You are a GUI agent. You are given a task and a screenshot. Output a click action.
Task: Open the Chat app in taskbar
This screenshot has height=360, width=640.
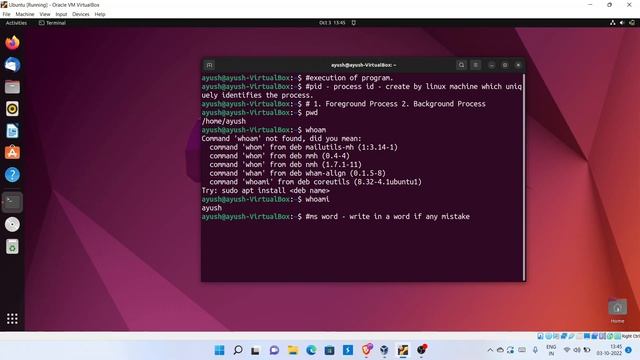(x=274, y=350)
